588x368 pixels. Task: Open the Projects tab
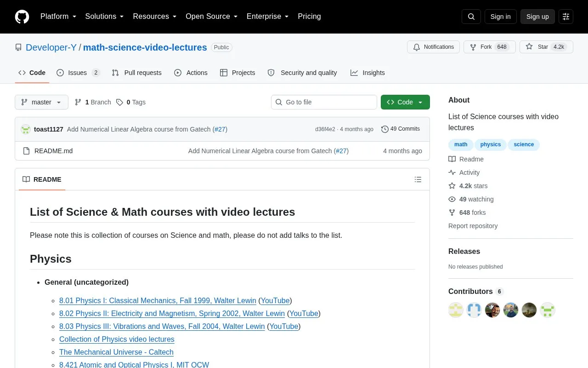[237, 73]
